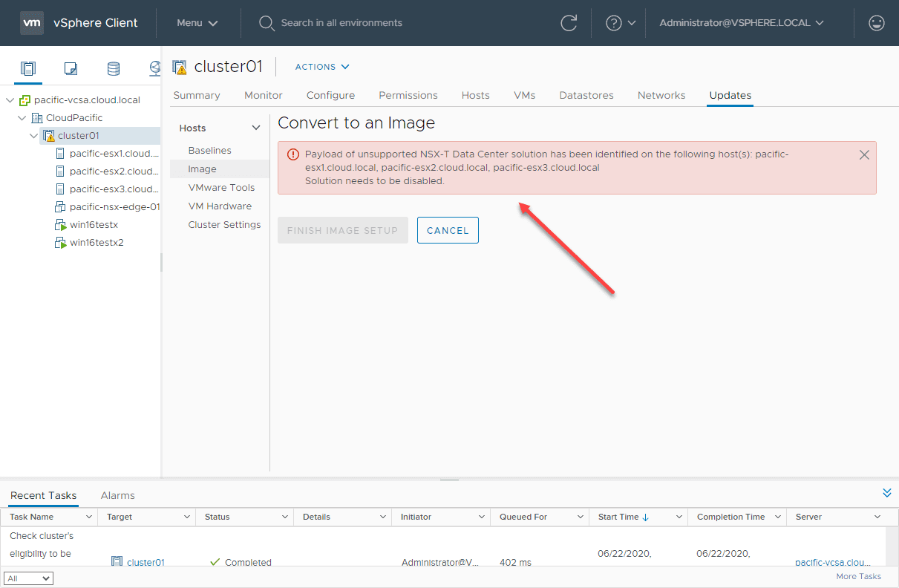
Task: Switch to the Networks tab
Action: point(661,95)
